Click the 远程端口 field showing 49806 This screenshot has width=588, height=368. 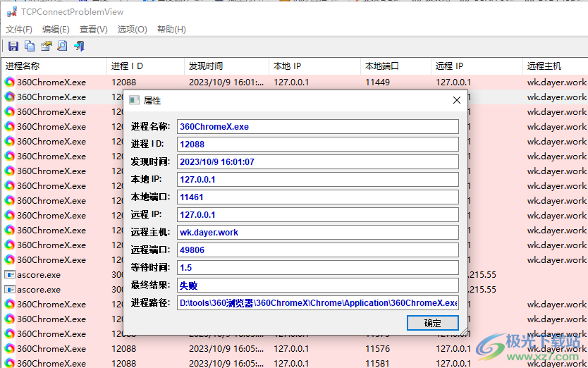(x=318, y=250)
